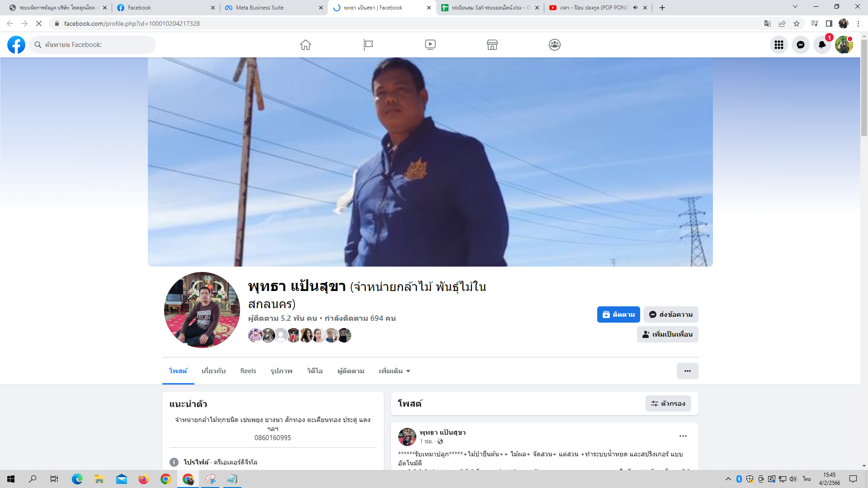Open Marketplace storefront icon
868x488 pixels.
[492, 45]
